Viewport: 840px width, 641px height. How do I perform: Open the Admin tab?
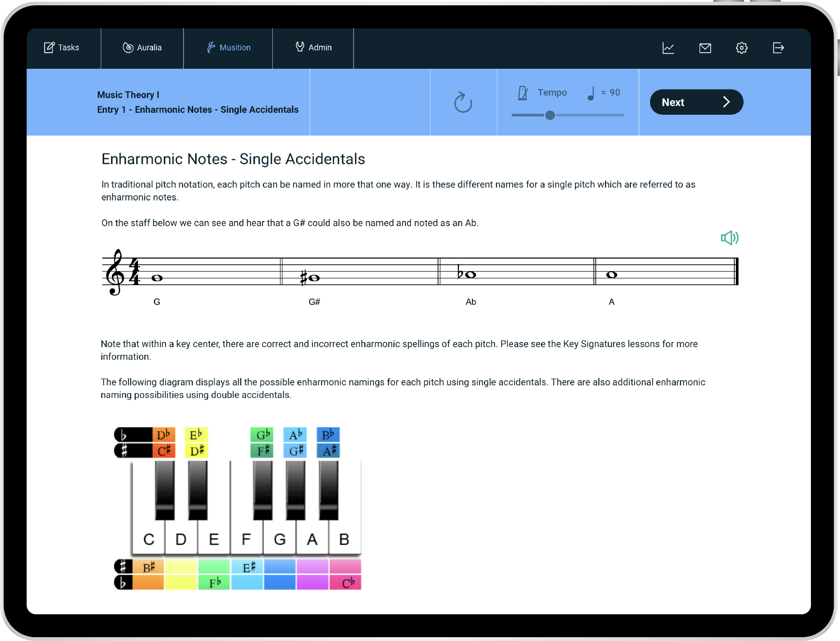[313, 47]
